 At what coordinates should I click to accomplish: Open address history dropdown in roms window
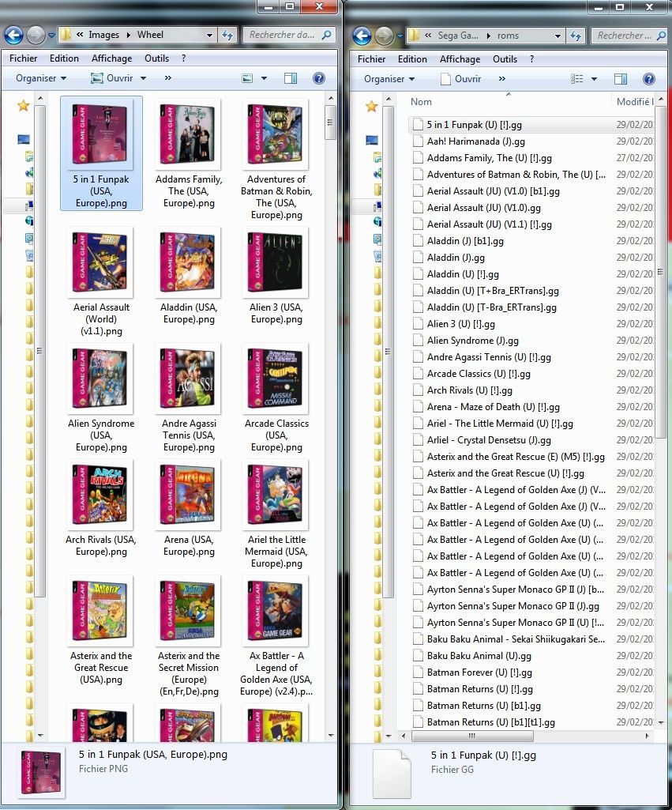pyautogui.click(x=557, y=36)
